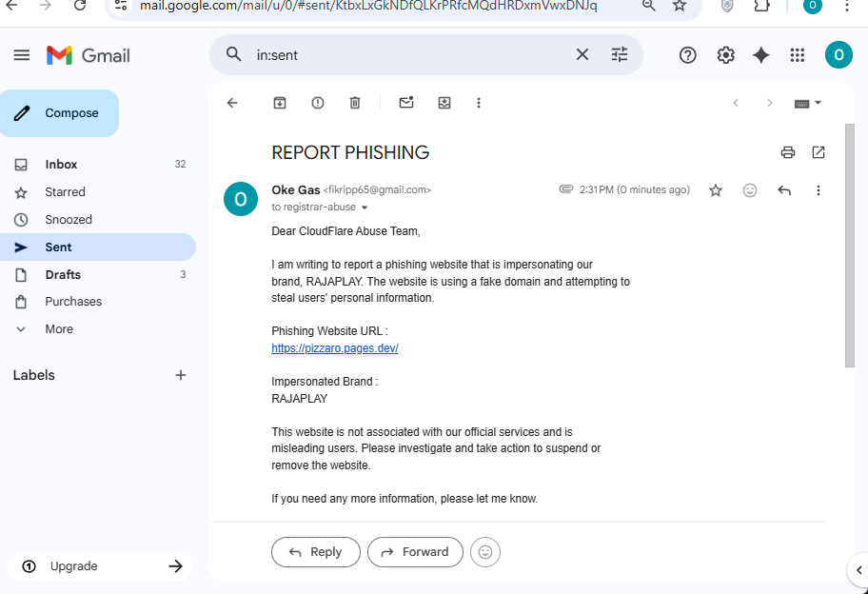This screenshot has width=868, height=594.
Task: Archive this email
Action: pyautogui.click(x=280, y=103)
